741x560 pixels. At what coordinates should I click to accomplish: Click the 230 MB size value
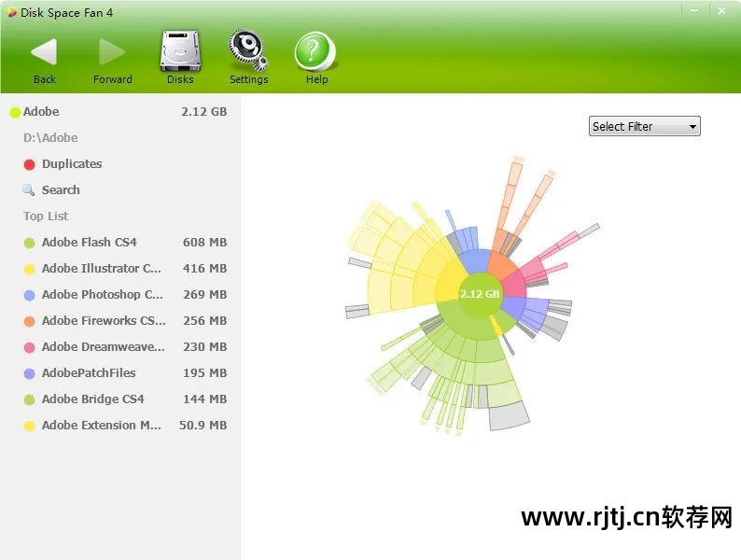[204, 346]
